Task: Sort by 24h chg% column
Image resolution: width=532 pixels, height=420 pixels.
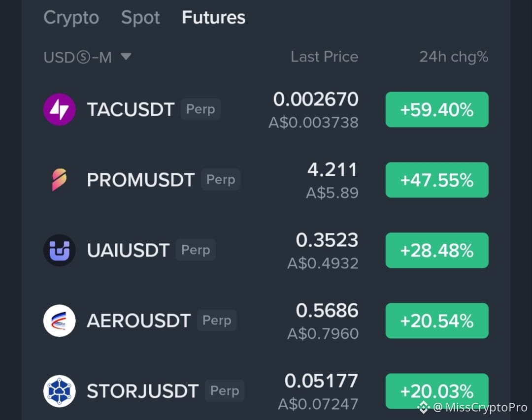Action: pyautogui.click(x=454, y=57)
